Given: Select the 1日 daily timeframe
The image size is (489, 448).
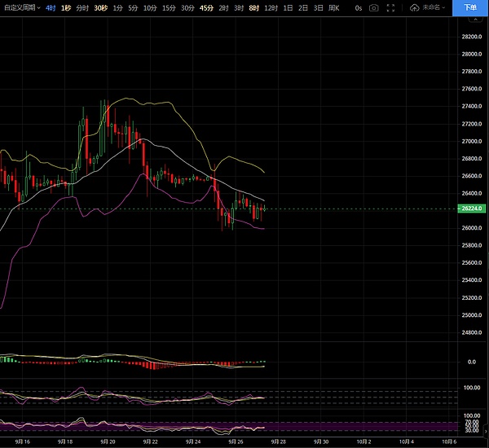Looking at the screenshot, I should click(x=288, y=7).
